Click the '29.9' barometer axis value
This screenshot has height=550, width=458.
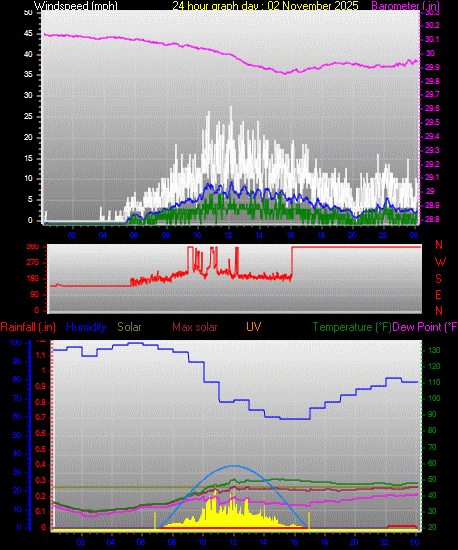point(432,67)
